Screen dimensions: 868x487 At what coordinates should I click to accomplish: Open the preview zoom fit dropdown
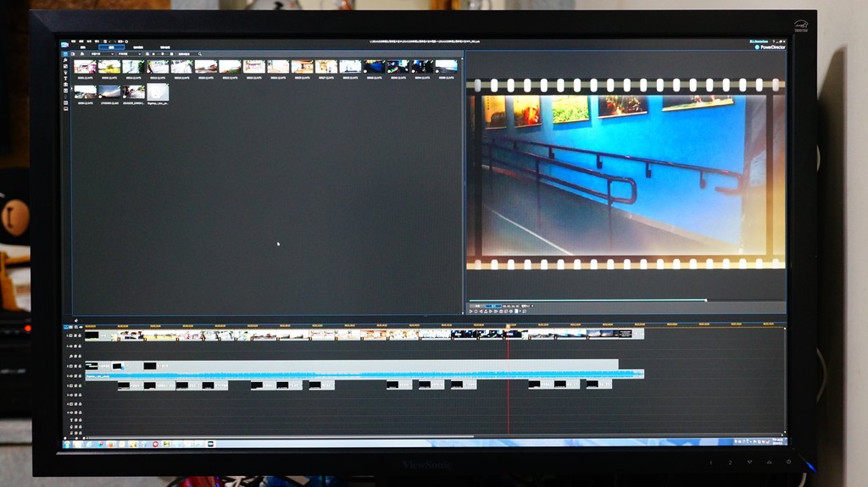pyautogui.click(x=527, y=306)
